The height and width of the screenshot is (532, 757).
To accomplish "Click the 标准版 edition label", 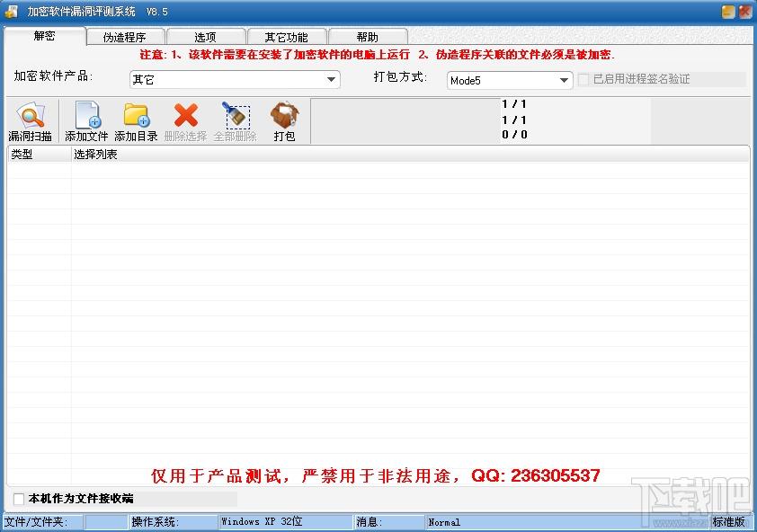I will tap(729, 522).
